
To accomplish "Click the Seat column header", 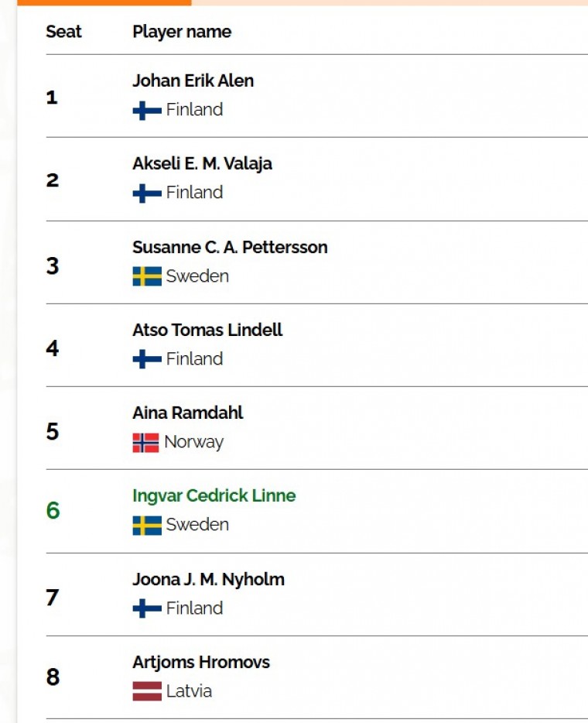I will (x=63, y=32).
